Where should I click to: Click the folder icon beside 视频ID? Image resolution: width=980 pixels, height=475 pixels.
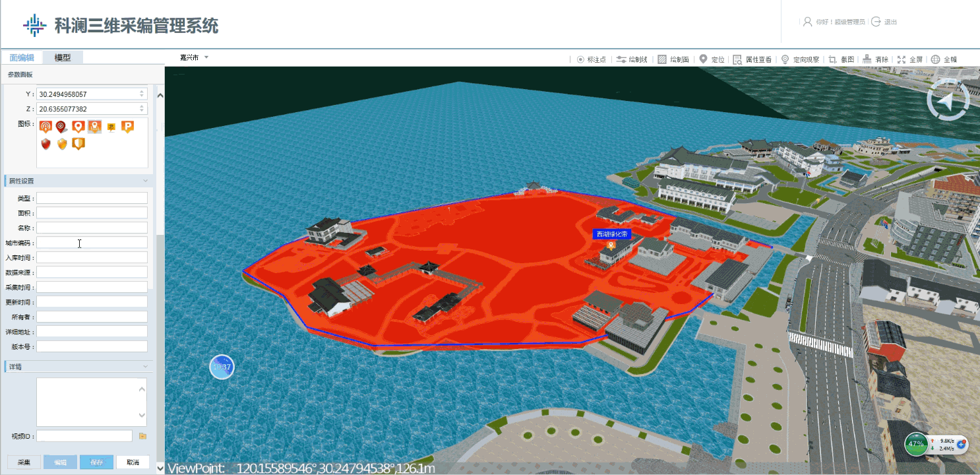(x=142, y=436)
